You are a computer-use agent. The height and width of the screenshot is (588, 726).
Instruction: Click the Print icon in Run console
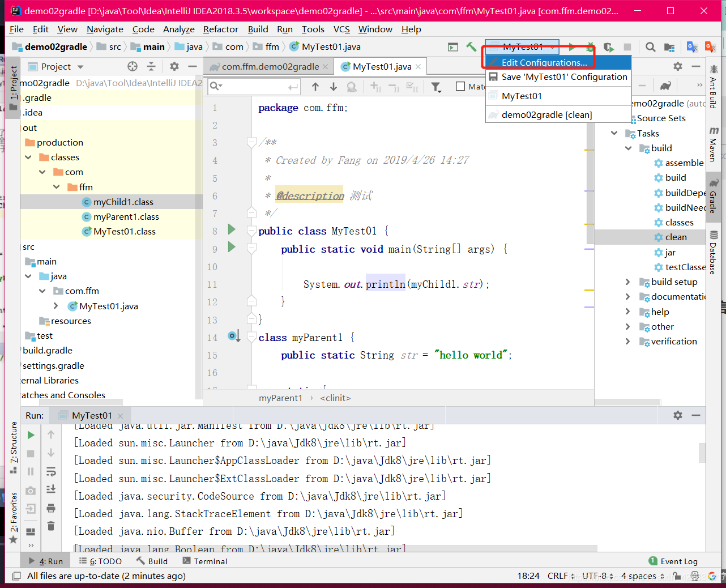click(x=51, y=508)
